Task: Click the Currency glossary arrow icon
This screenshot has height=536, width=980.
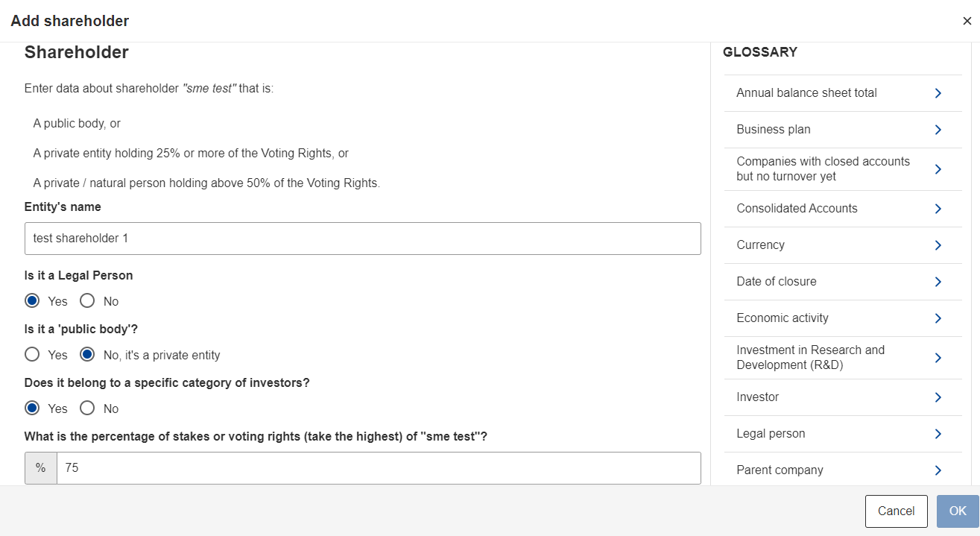Action: pyautogui.click(x=938, y=245)
